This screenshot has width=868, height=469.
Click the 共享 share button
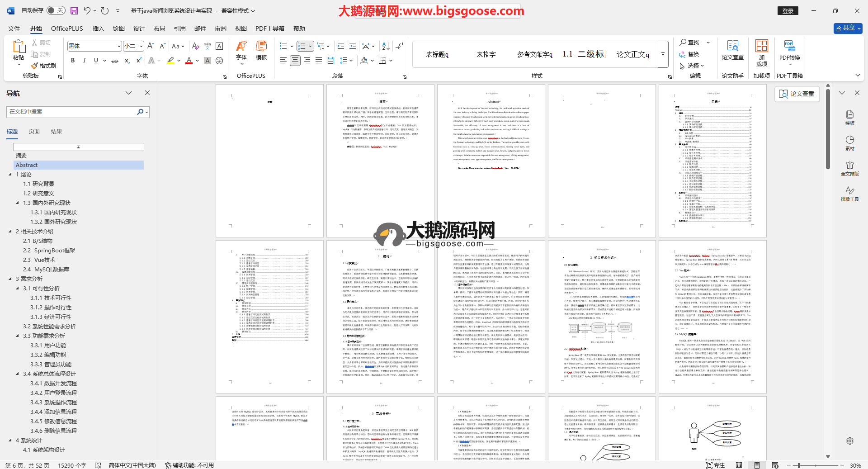[x=848, y=28]
